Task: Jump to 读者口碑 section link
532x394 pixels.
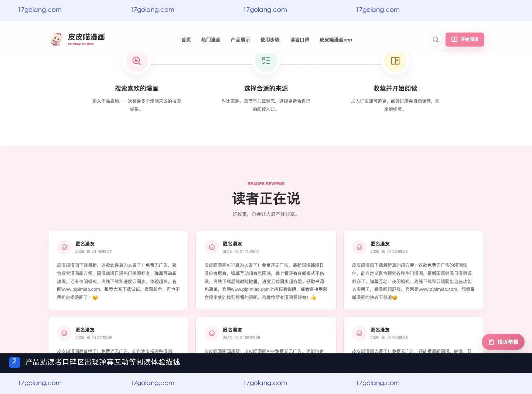Action: [x=300, y=40]
